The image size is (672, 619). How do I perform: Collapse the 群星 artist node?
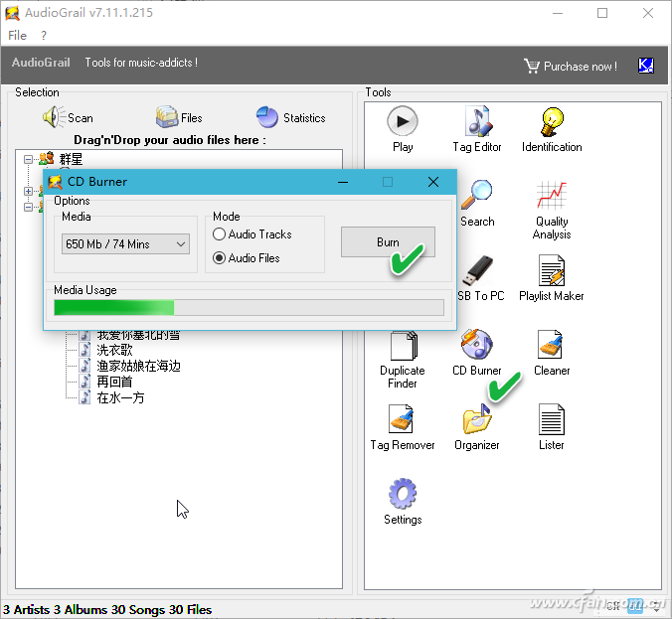coord(28,159)
